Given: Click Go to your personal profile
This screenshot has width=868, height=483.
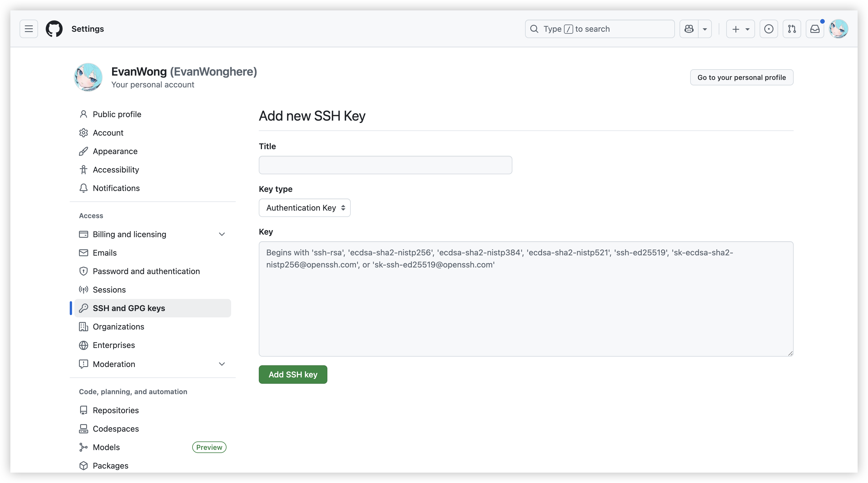Looking at the screenshot, I should pos(741,78).
